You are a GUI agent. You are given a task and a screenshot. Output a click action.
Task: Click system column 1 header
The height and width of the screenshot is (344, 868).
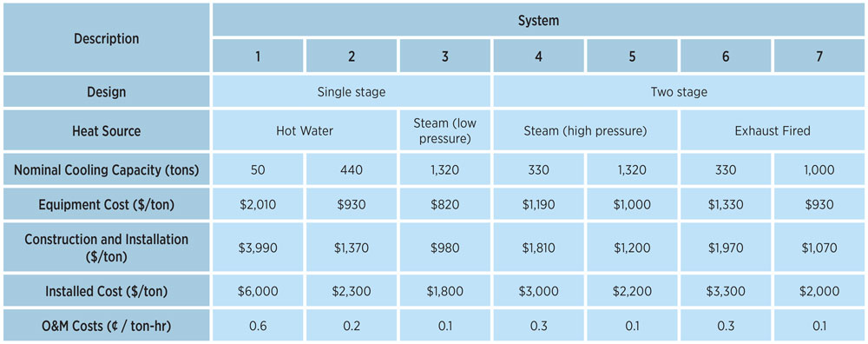pyautogui.click(x=258, y=56)
